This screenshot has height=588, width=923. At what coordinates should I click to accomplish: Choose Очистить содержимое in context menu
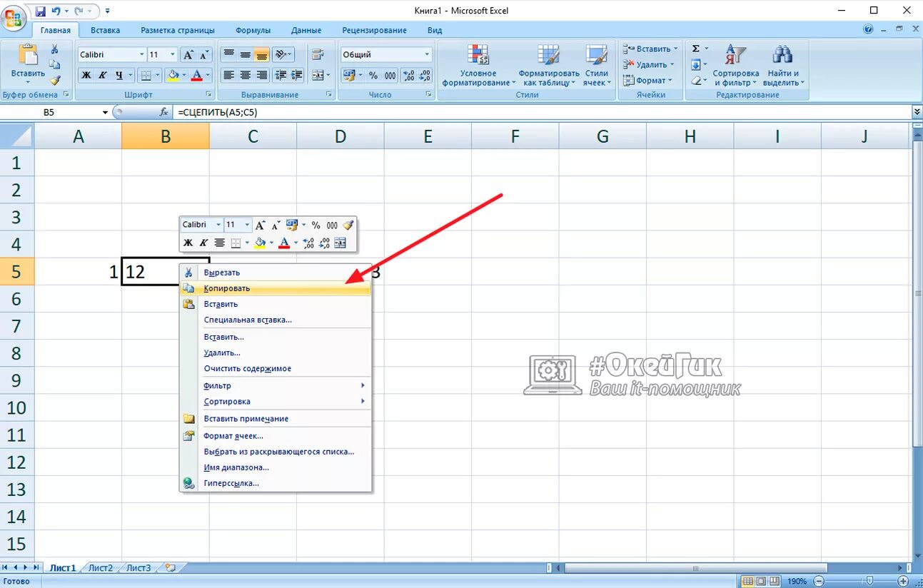pyautogui.click(x=276, y=368)
